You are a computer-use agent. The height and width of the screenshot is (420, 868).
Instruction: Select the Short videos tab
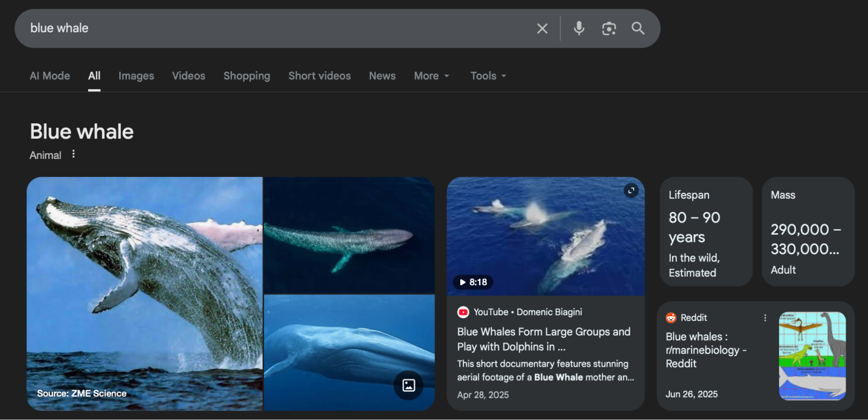tap(319, 76)
